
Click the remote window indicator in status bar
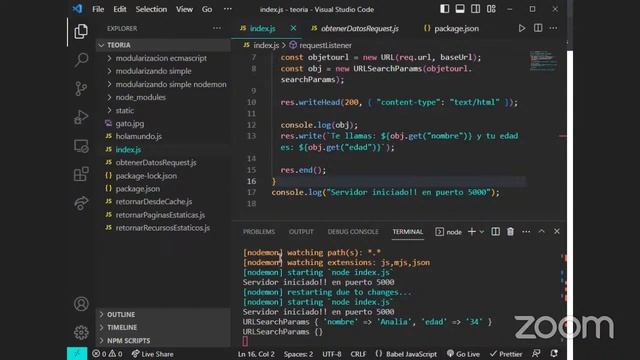pos(77,354)
